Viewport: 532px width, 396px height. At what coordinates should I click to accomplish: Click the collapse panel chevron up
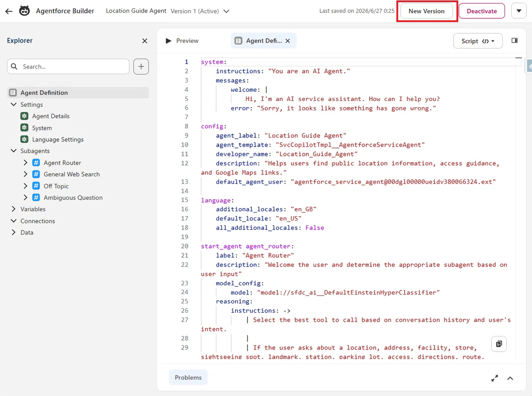(x=510, y=378)
